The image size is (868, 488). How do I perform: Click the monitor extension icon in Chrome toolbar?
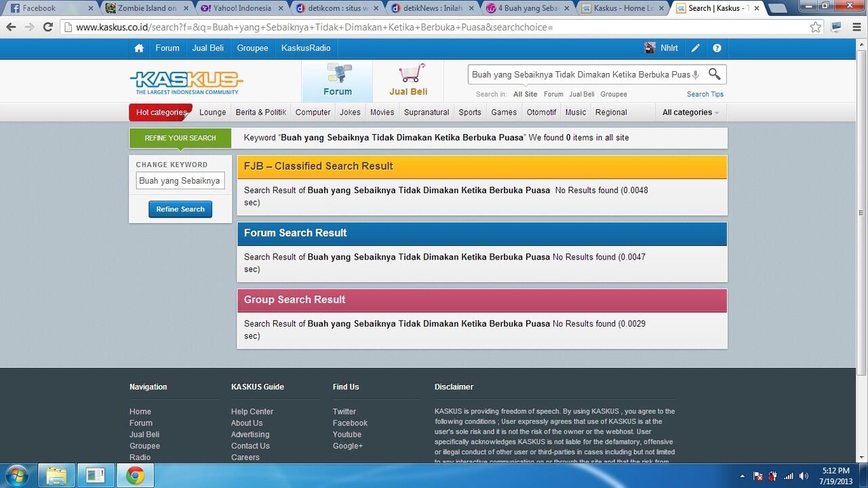pos(836,27)
